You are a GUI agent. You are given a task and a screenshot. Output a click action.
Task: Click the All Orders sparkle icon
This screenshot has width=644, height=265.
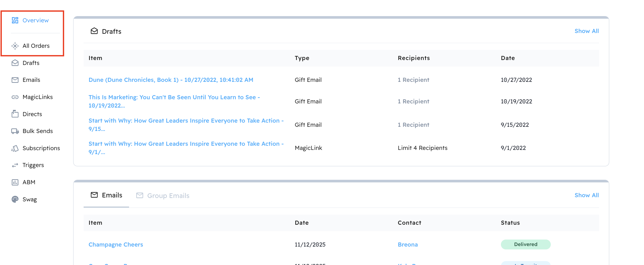point(15,46)
